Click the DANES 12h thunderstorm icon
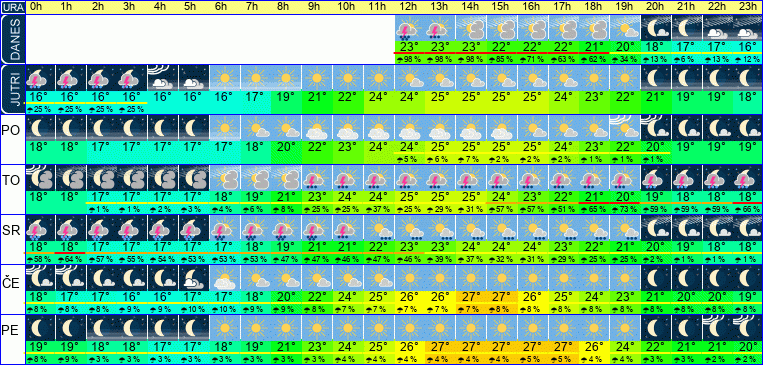Viewport: 763px width, 365px height. [409, 28]
